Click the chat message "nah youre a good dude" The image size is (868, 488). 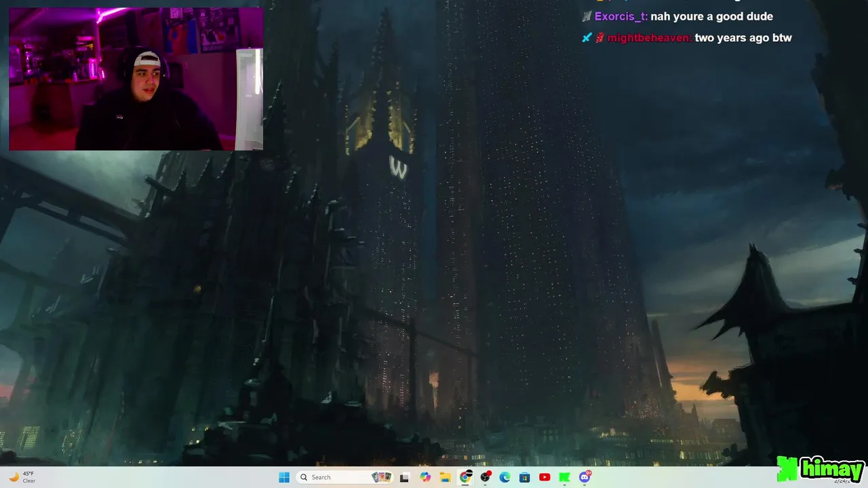[711, 16]
